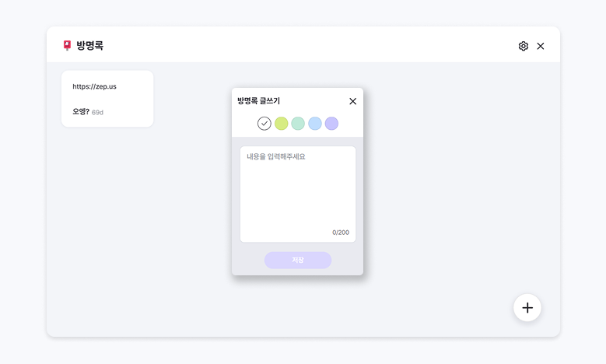606x364 pixels.
Task: Click the 69d timestamp on the note
Action: pos(98,112)
